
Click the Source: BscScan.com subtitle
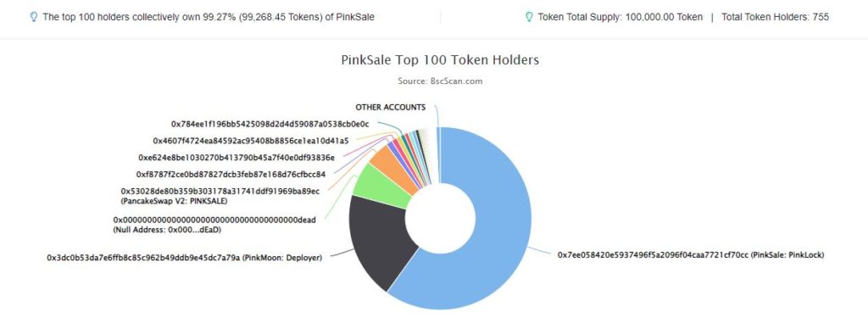pos(440,81)
